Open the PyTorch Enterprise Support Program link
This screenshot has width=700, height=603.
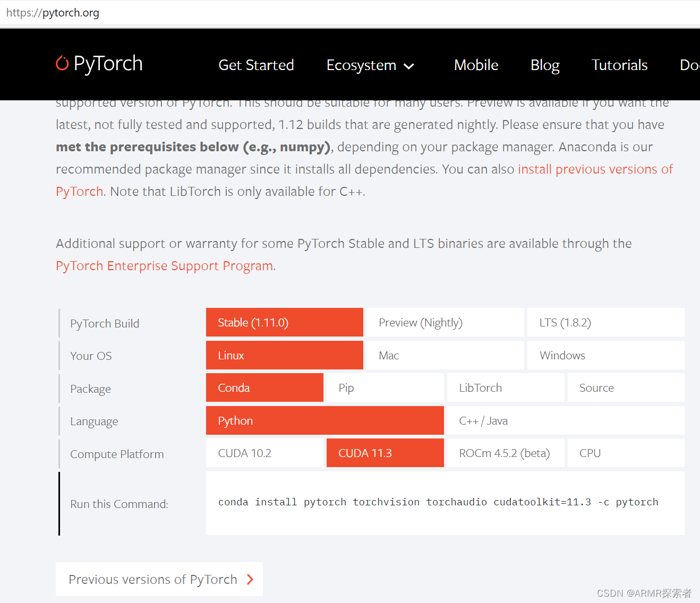tap(165, 266)
